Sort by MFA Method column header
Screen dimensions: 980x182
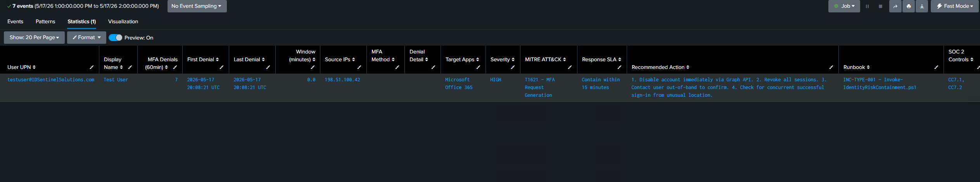[x=383, y=56]
